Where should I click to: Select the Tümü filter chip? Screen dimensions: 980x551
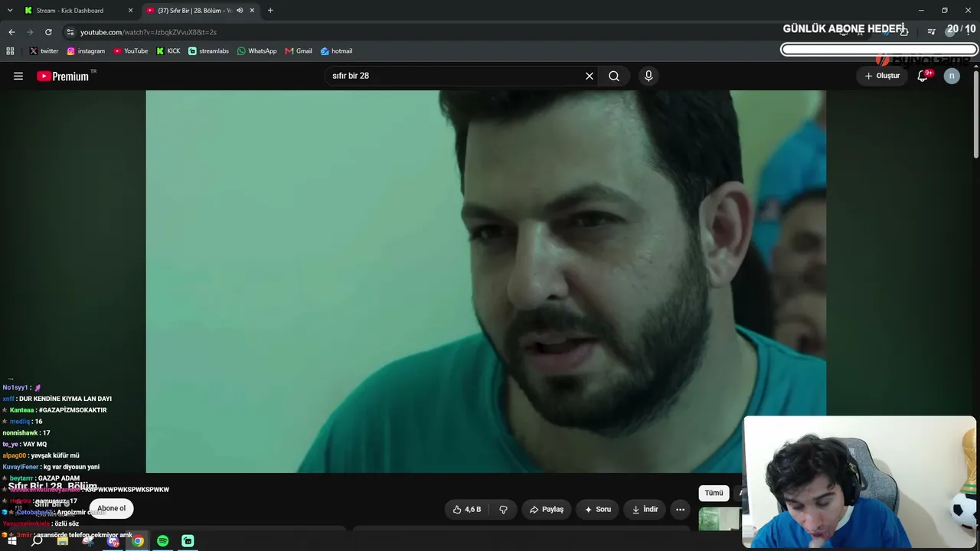coord(714,493)
